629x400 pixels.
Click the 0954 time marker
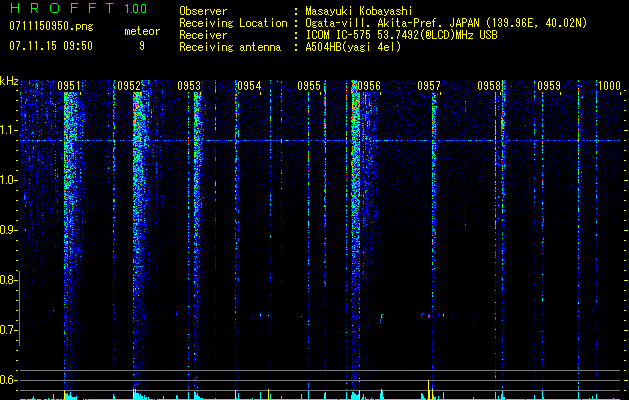pyautogui.click(x=249, y=86)
